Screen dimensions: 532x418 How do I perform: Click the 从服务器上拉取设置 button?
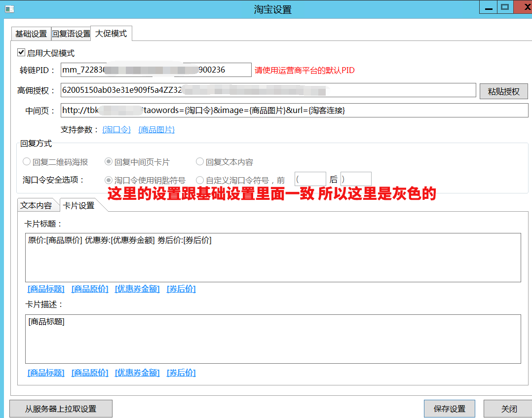click(x=61, y=409)
